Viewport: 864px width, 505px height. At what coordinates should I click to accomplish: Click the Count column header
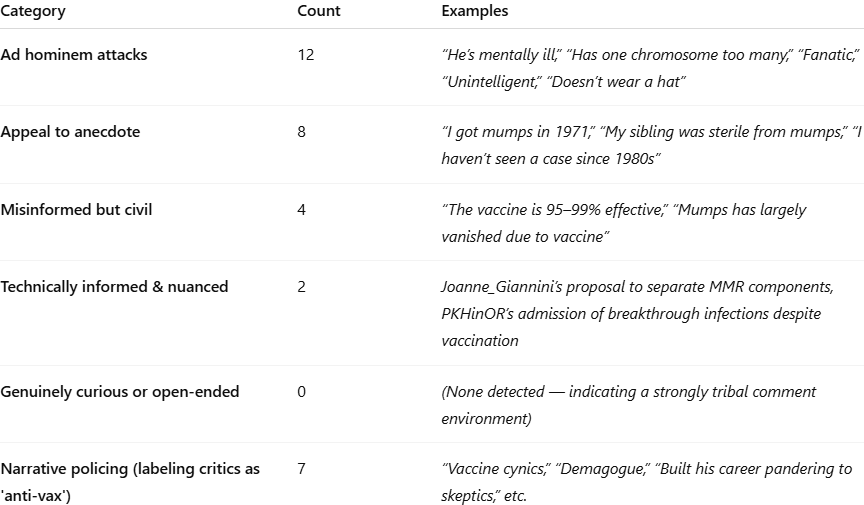[318, 11]
